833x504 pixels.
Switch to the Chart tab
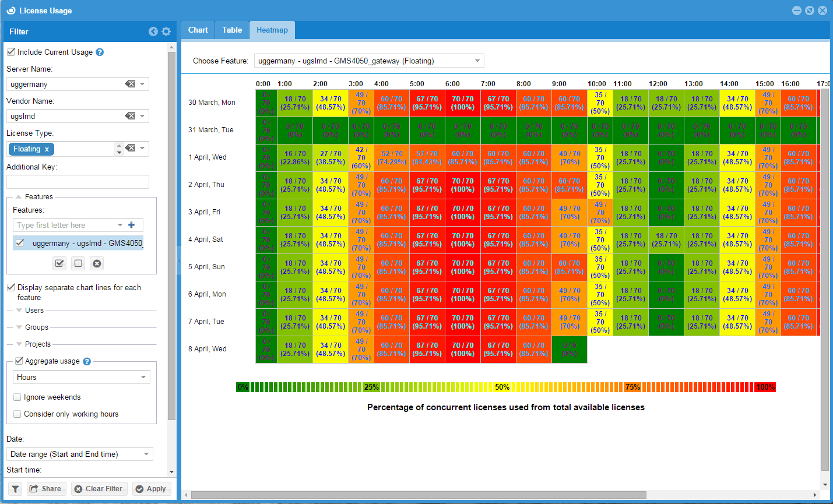(198, 30)
